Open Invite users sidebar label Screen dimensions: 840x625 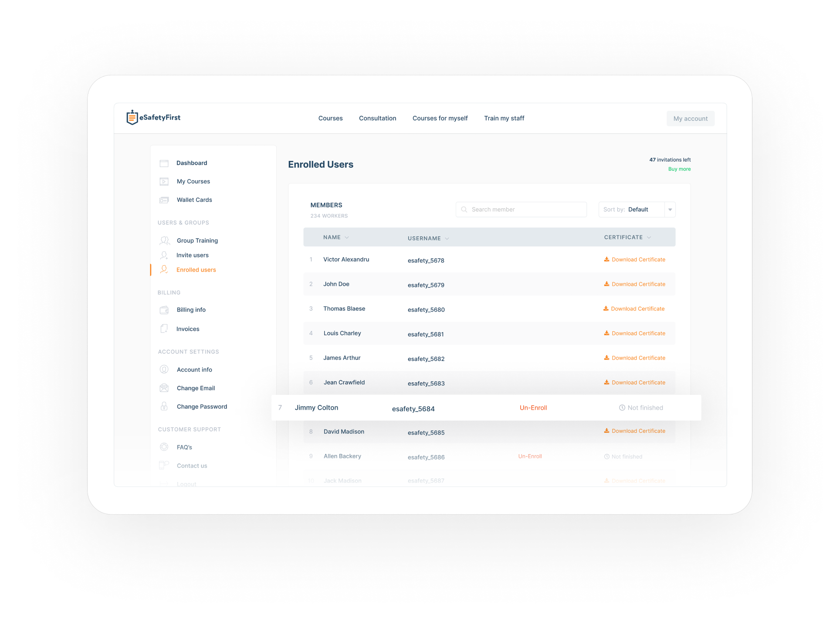pyautogui.click(x=193, y=255)
